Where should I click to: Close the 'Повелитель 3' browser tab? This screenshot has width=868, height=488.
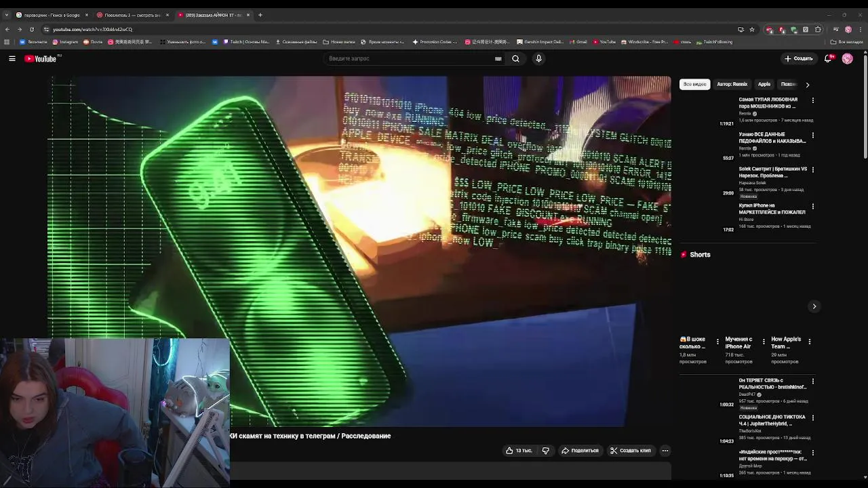coord(167,15)
